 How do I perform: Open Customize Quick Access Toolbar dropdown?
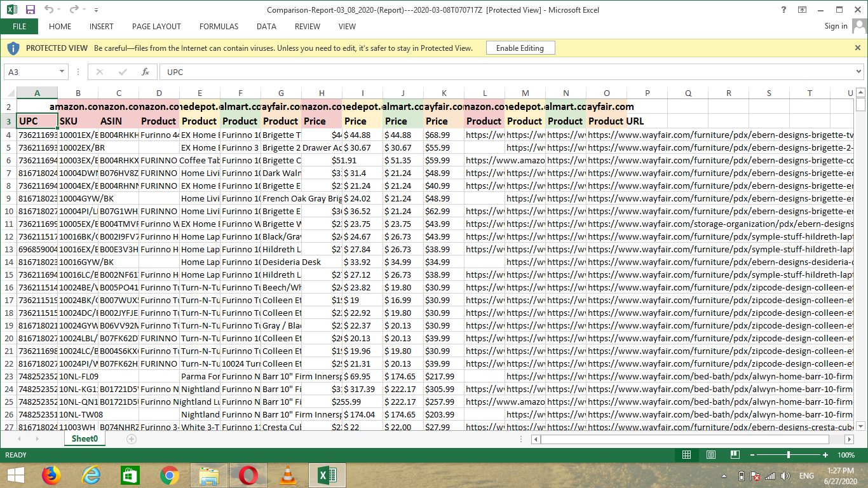pos(96,10)
